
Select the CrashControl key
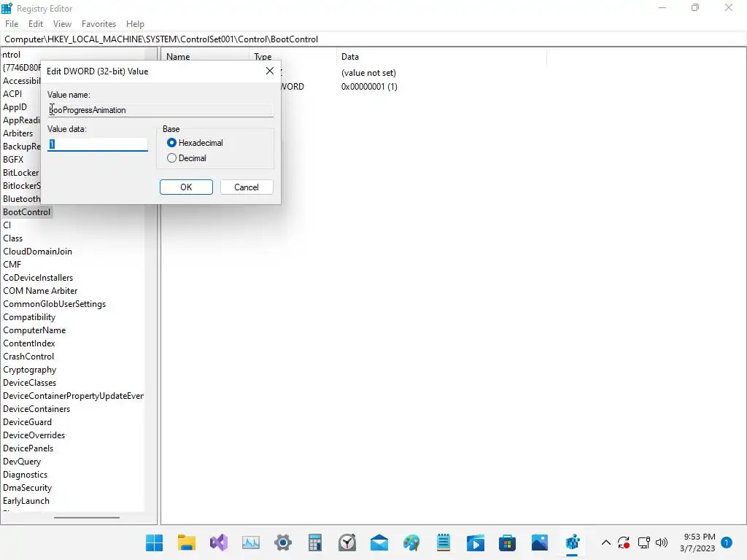tap(28, 356)
